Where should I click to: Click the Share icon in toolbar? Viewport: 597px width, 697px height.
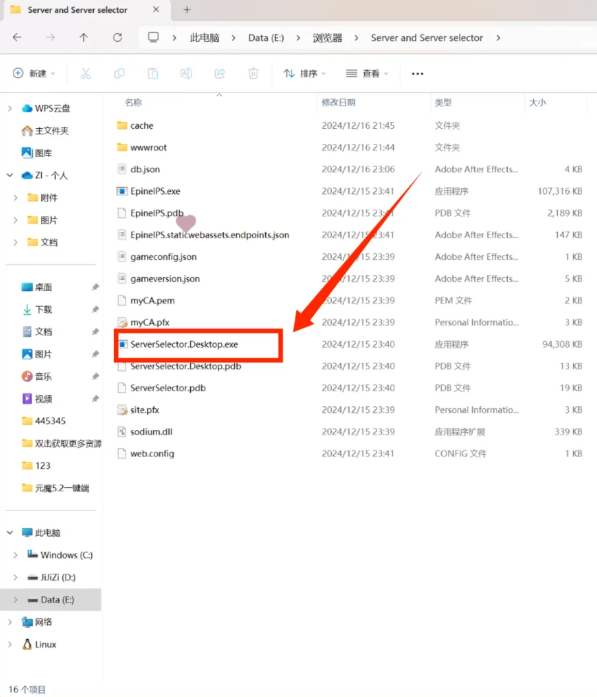point(220,73)
